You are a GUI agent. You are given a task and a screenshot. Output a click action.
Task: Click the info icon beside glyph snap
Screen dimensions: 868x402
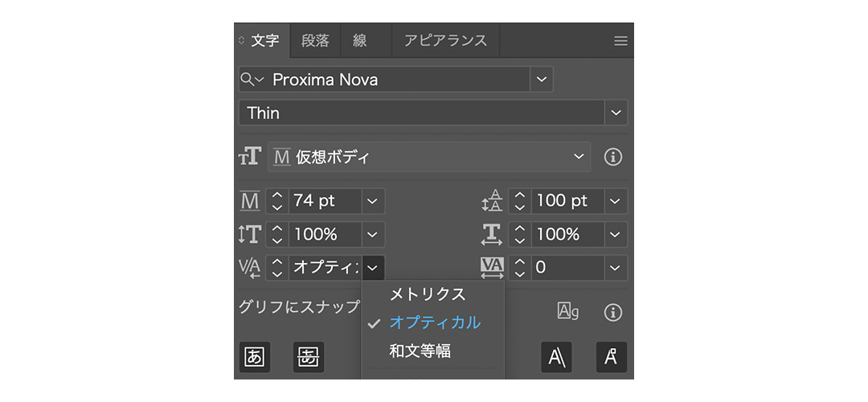coord(613,312)
